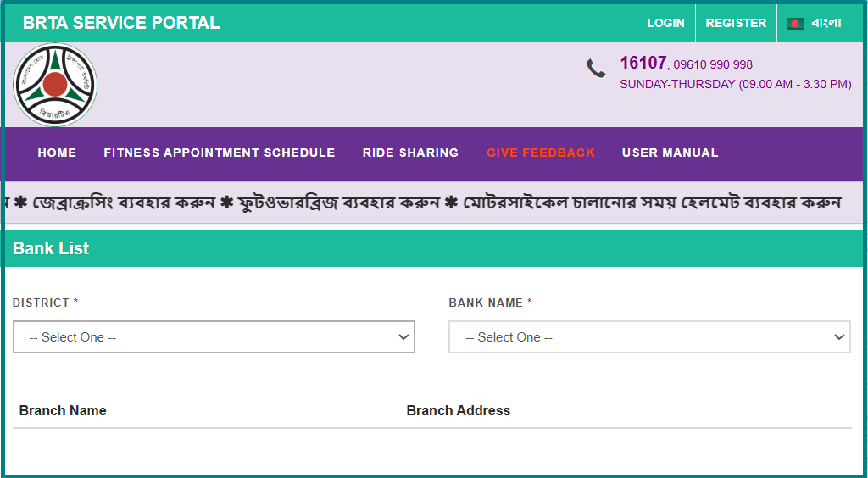
Task: Click the Branch Address column header
Action: [x=459, y=410]
